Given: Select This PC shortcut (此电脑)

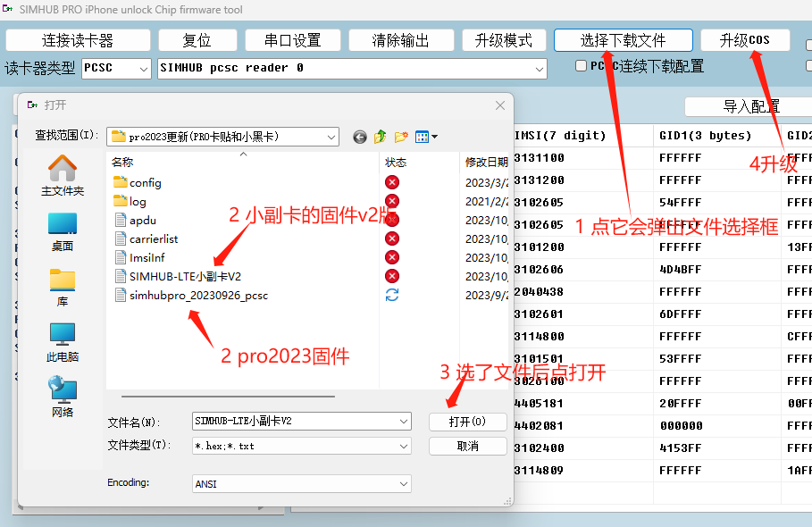Looking at the screenshot, I should [x=63, y=343].
